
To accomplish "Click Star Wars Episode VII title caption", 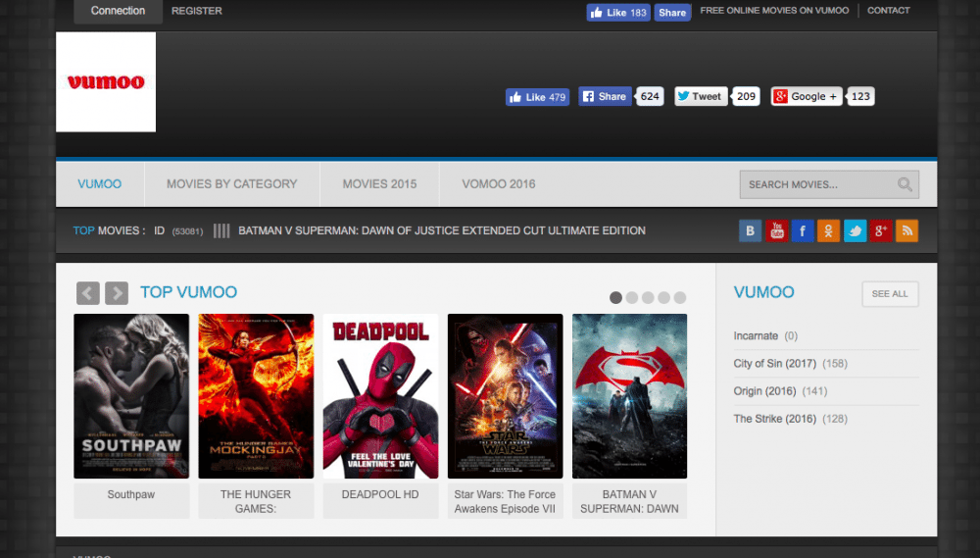I will (x=505, y=501).
